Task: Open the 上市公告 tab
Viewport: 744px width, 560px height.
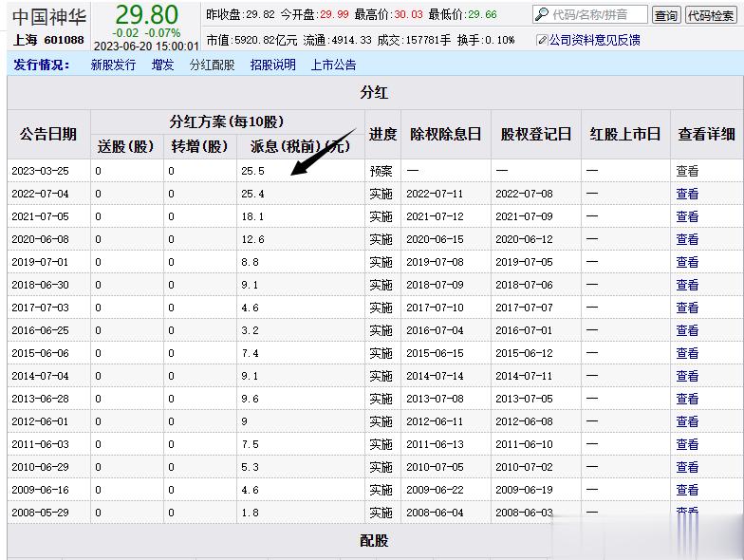Action: click(333, 65)
